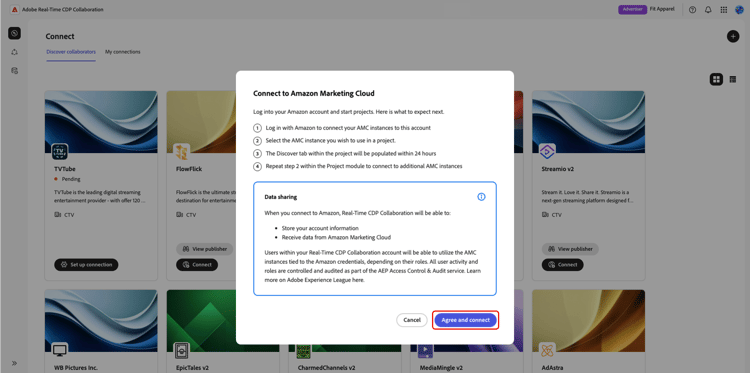
Task: Select Discover collaborators tab
Action: tap(71, 52)
